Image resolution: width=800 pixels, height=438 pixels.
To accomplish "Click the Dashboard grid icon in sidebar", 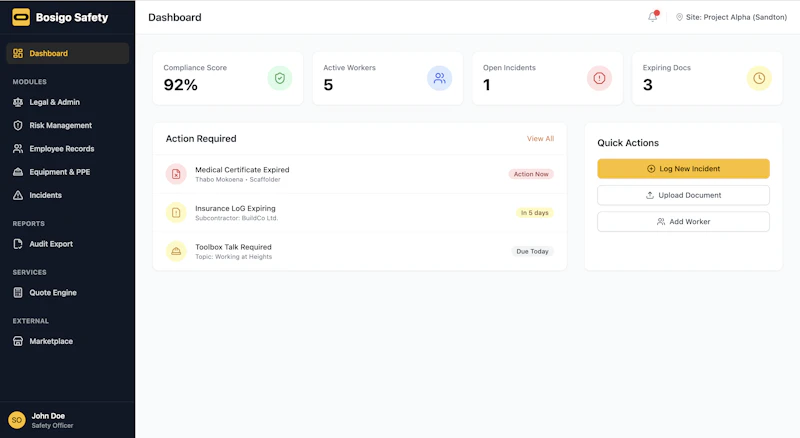I will tap(18, 53).
